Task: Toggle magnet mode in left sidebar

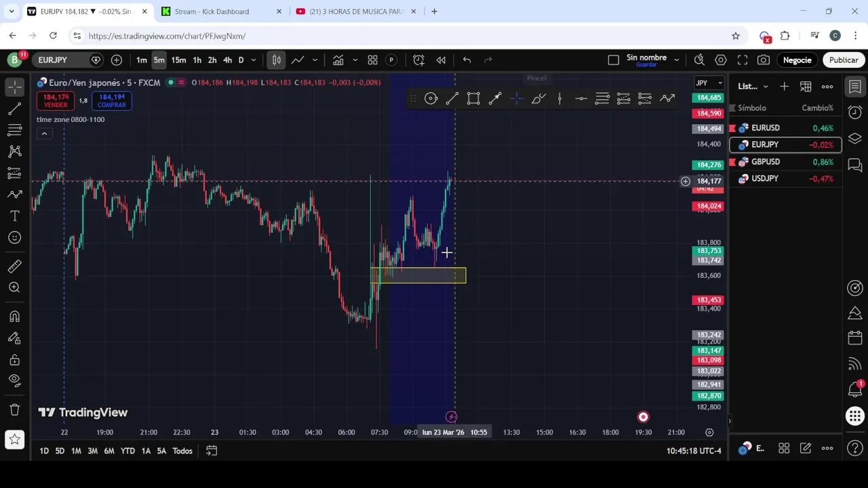Action: point(15,317)
